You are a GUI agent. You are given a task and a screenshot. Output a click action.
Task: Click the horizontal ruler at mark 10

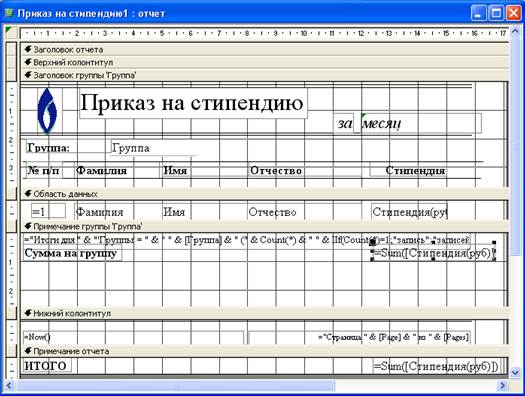304,33
